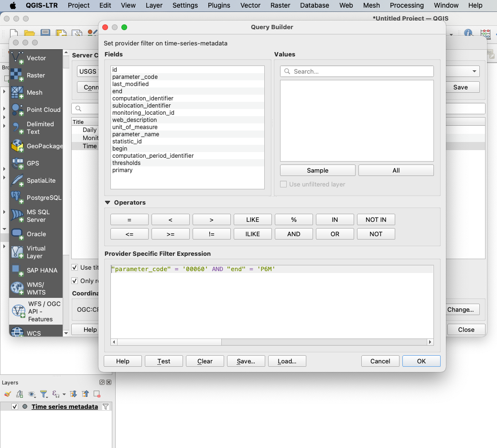Viewport: 497px width, 448px height.
Task: Click the Open Project folder toolbar icon
Action: click(x=30, y=33)
